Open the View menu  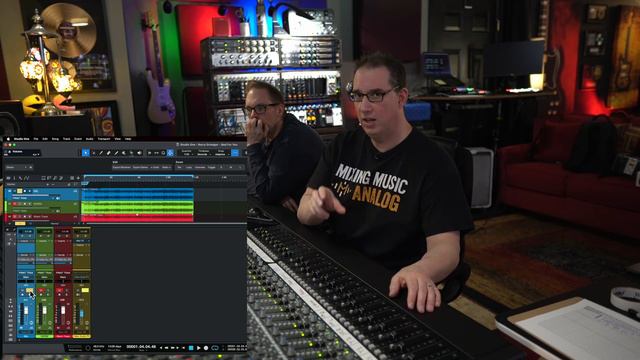pos(118,139)
